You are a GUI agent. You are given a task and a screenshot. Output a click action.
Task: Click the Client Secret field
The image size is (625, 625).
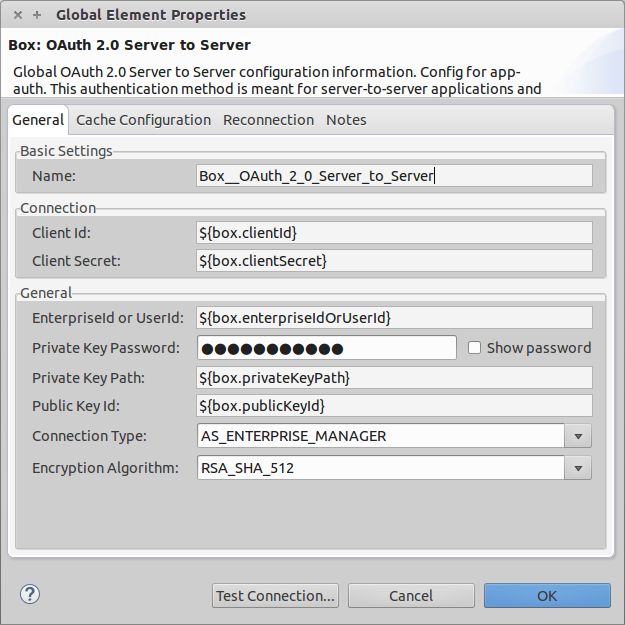(394, 261)
